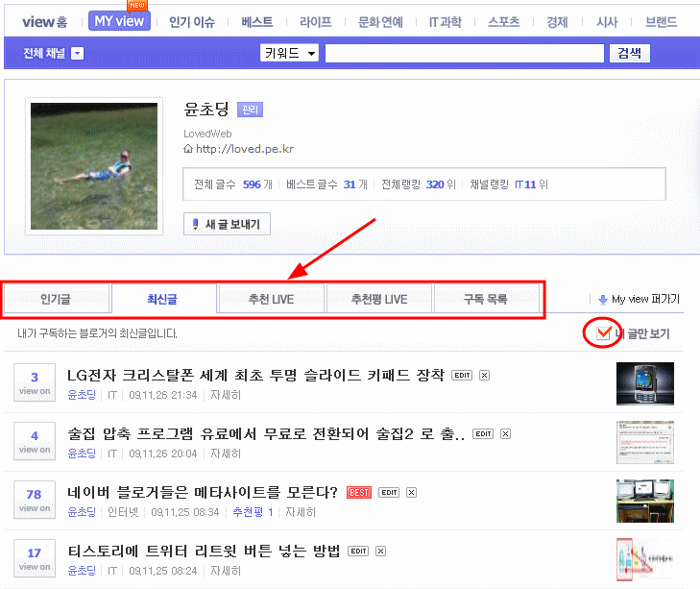
Task: Switch to the 추천평 LIVE tab
Action: [x=379, y=299]
